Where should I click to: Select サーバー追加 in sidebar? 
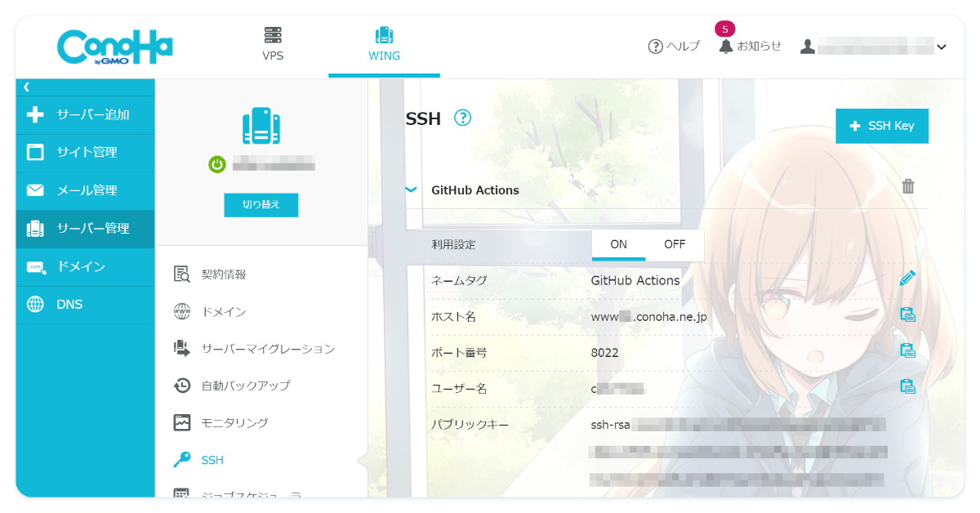click(x=85, y=114)
